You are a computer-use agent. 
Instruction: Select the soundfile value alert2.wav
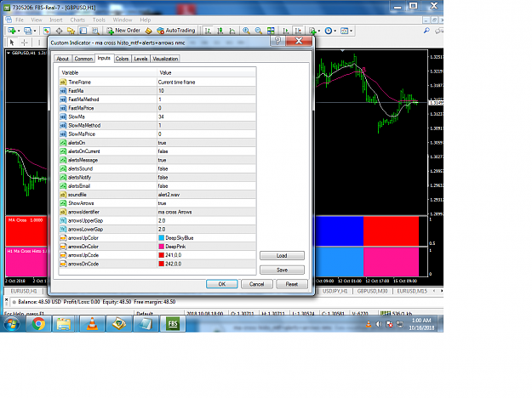[206, 195]
